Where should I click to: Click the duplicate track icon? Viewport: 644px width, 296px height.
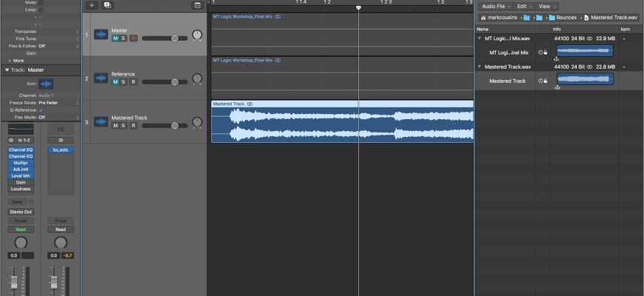point(107,5)
